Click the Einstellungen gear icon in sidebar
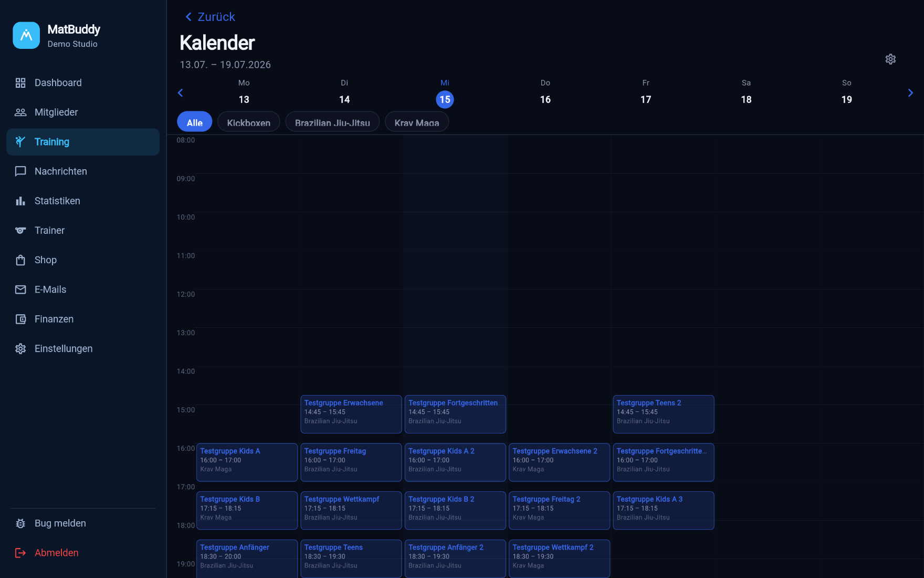This screenshot has height=578, width=924. click(20, 348)
